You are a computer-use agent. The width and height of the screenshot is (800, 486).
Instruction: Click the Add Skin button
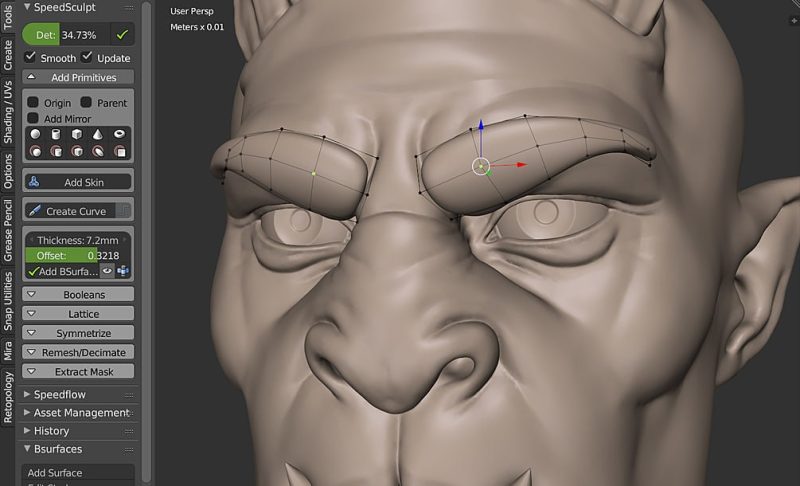click(x=78, y=182)
